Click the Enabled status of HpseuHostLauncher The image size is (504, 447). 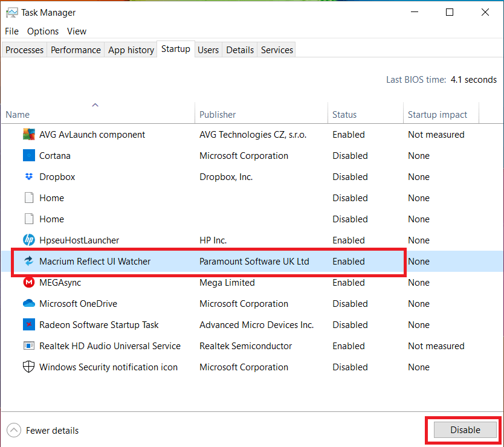pos(349,240)
